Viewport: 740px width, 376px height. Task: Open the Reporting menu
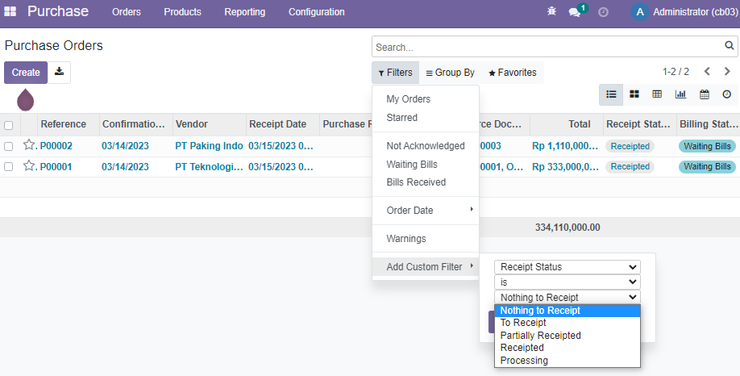tap(244, 12)
